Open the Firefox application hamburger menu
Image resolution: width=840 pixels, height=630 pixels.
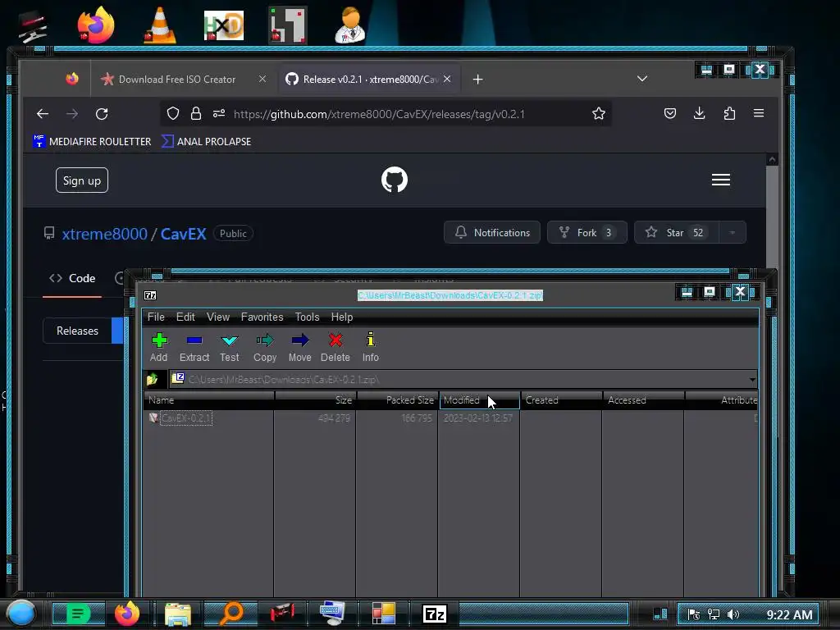click(x=759, y=113)
